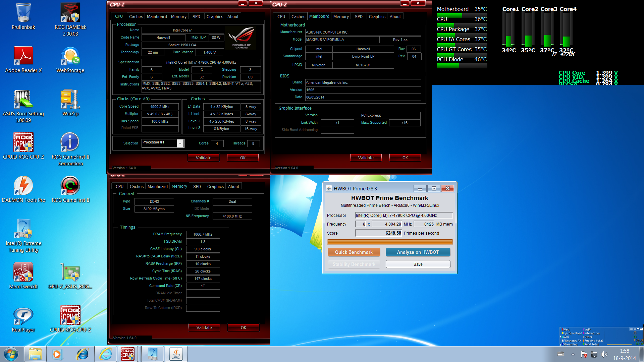Image resolution: width=644 pixels, height=362 pixels.
Task: Open Windows Explorer folder in taskbar
Action: [x=35, y=354]
